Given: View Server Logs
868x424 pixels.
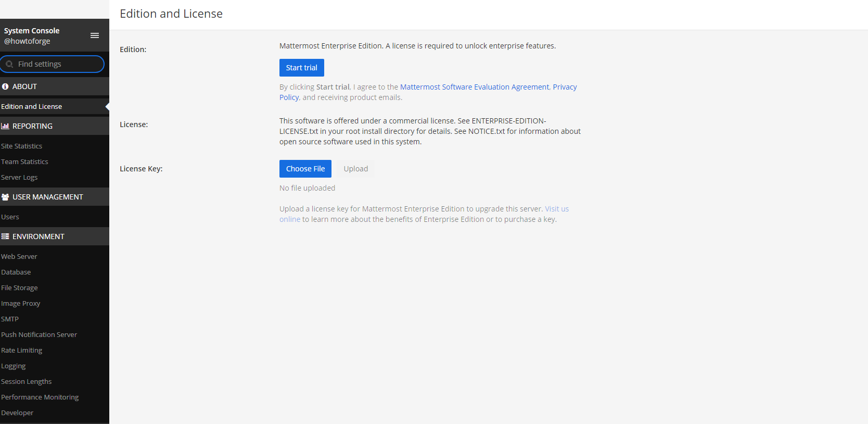Looking at the screenshot, I should point(19,178).
